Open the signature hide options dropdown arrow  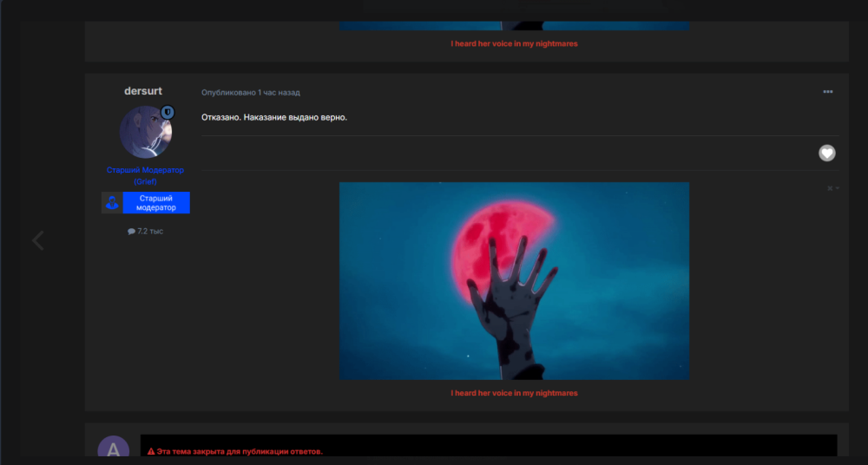pos(837,188)
